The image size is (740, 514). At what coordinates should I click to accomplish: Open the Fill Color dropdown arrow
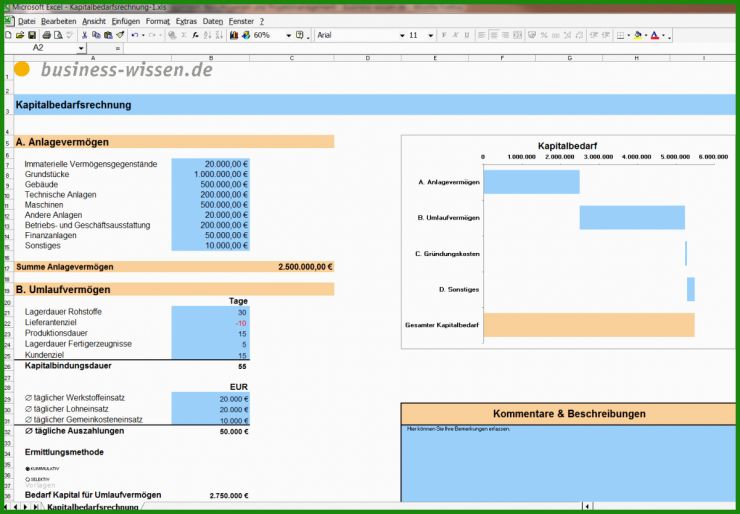point(646,35)
